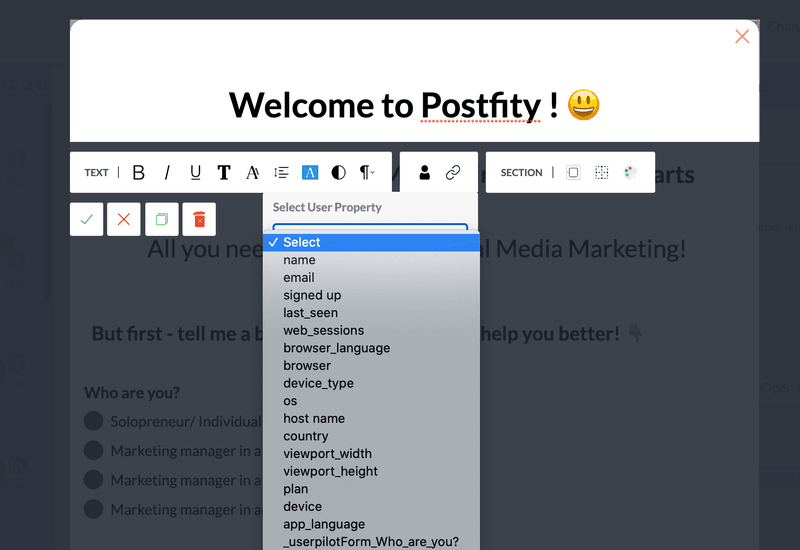Open the line height spacing tool

tap(281, 173)
